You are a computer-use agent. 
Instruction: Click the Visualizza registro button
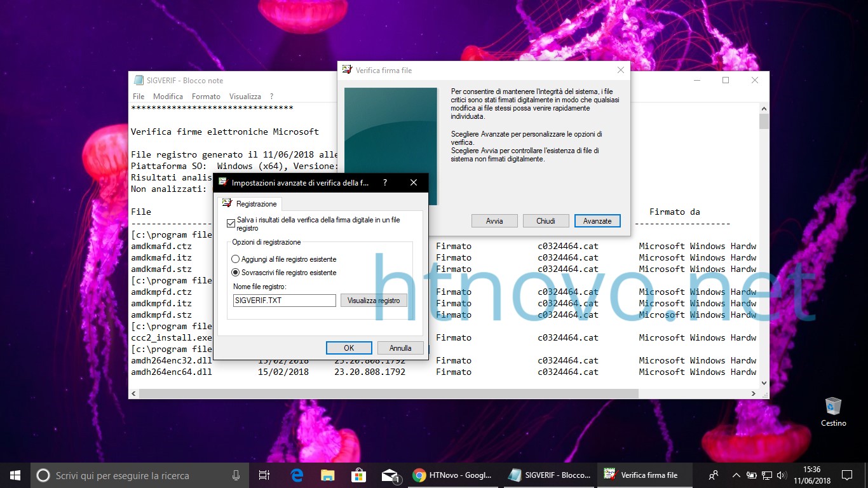click(x=374, y=300)
